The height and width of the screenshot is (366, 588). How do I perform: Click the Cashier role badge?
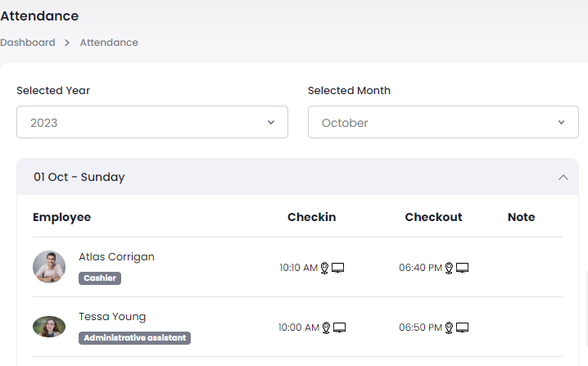click(x=100, y=278)
